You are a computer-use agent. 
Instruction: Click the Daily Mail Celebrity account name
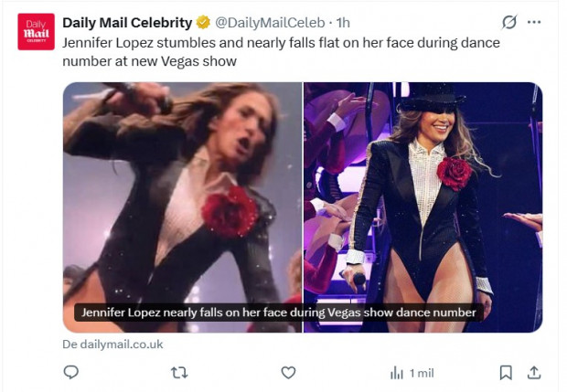127,23
